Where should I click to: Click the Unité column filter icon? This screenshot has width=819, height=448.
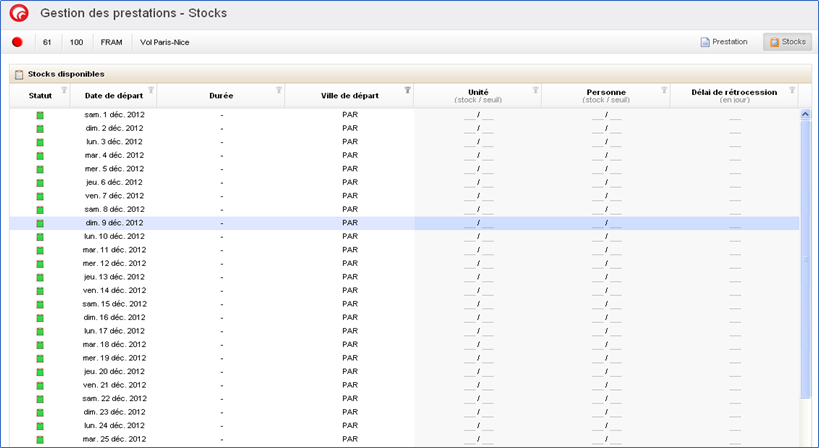tap(535, 91)
